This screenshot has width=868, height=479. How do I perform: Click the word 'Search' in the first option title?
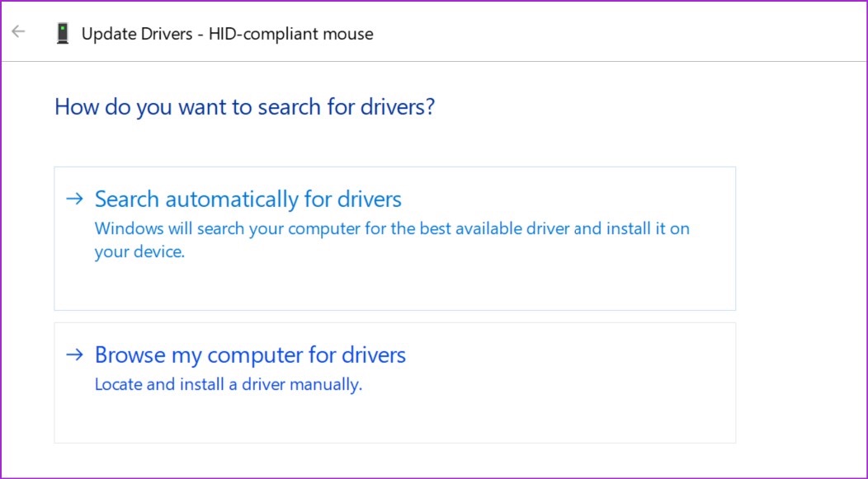coord(127,200)
